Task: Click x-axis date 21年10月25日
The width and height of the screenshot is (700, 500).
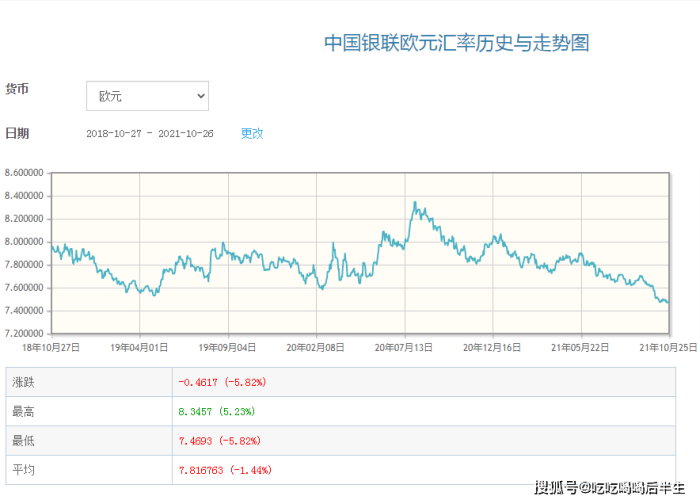Action: [x=668, y=347]
